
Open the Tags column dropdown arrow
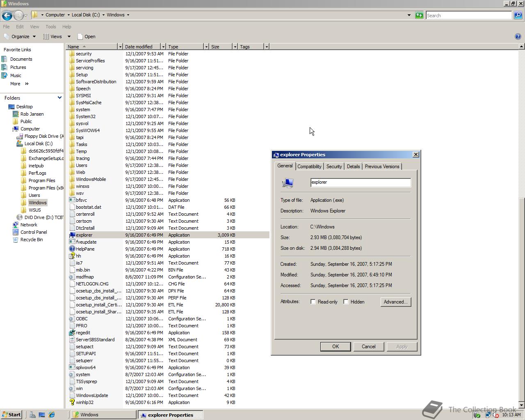click(266, 47)
